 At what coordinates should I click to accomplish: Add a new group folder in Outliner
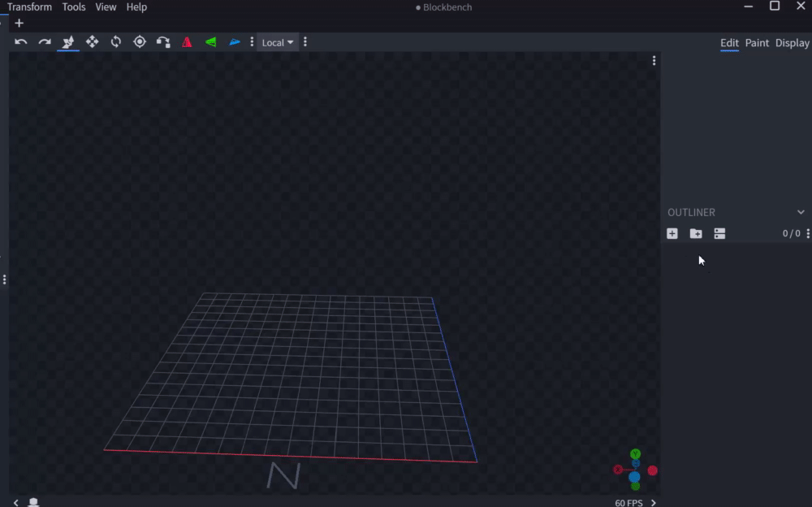point(696,234)
